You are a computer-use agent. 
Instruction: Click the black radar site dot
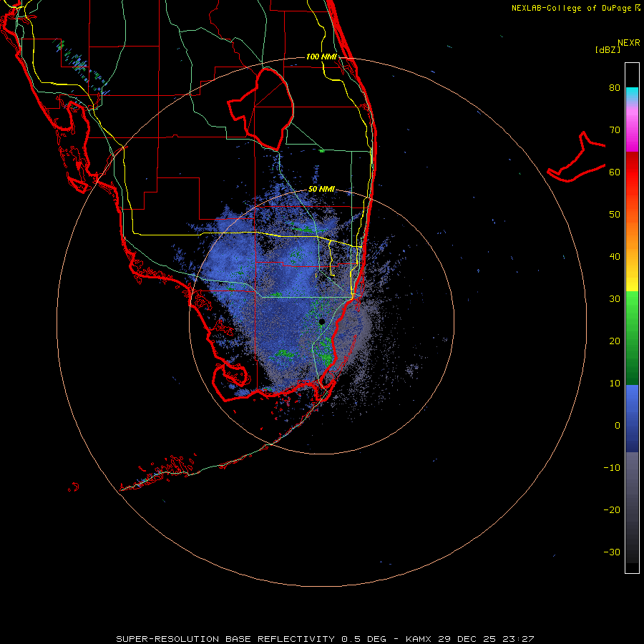tap(322, 321)
